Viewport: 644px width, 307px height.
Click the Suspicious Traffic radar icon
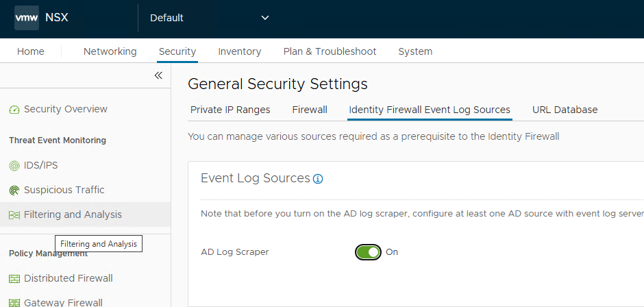tap(14, 191)
